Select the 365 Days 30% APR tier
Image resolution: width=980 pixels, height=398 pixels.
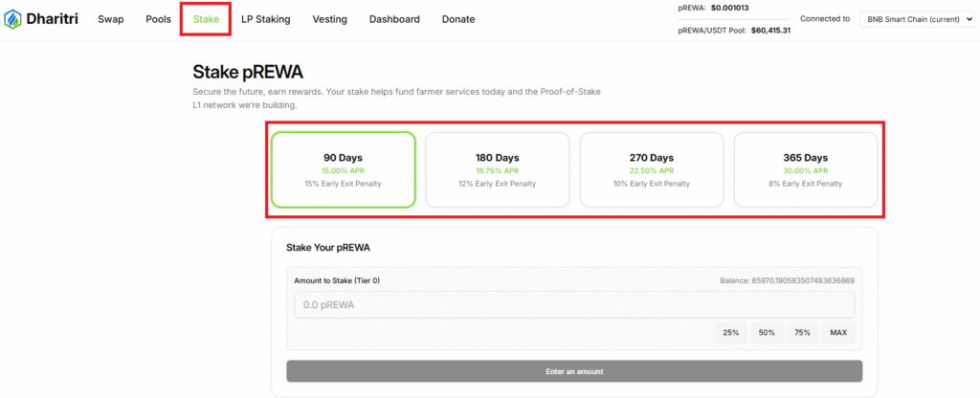coord(805,169)
